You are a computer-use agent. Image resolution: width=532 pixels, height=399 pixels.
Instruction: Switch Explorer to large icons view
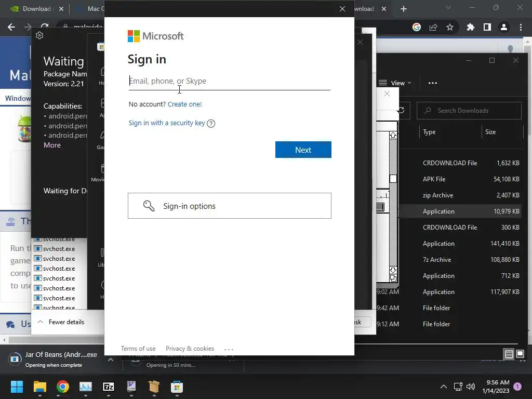[520, 354]
